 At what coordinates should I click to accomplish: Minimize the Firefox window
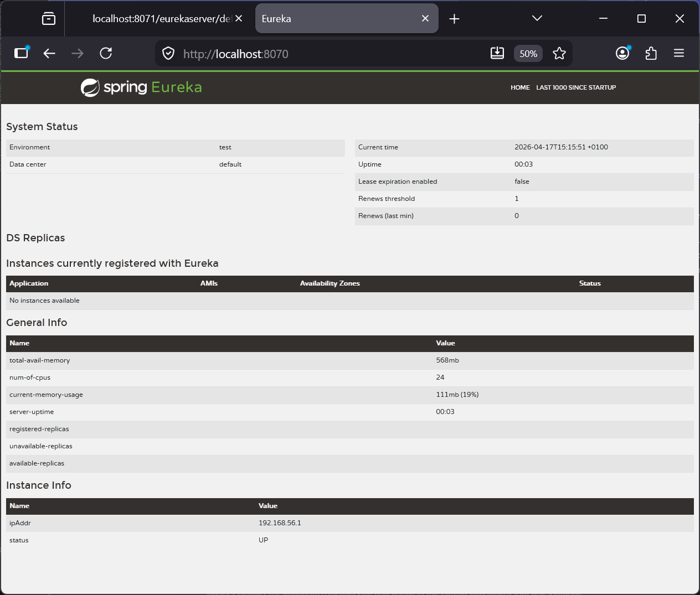coord(604,18)
